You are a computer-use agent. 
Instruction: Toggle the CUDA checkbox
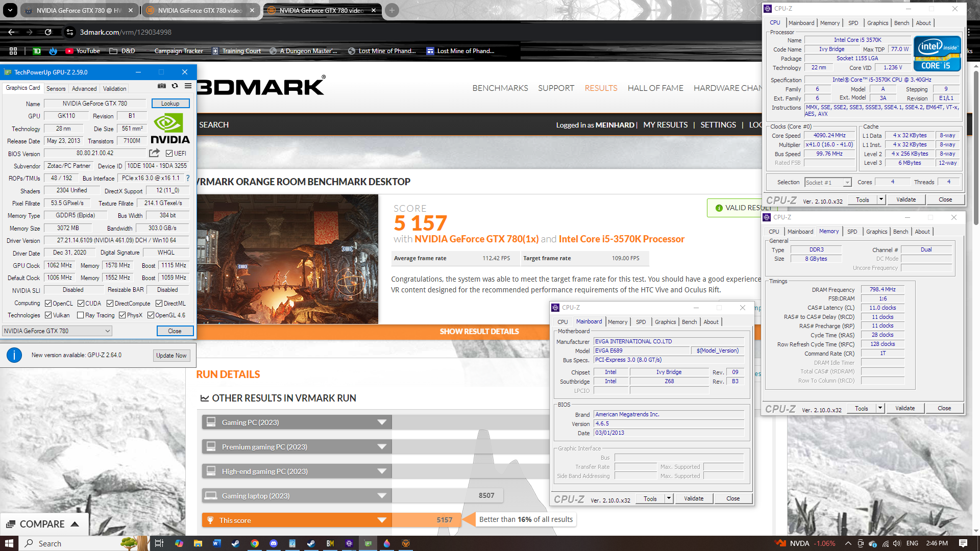tap(81, 304)
